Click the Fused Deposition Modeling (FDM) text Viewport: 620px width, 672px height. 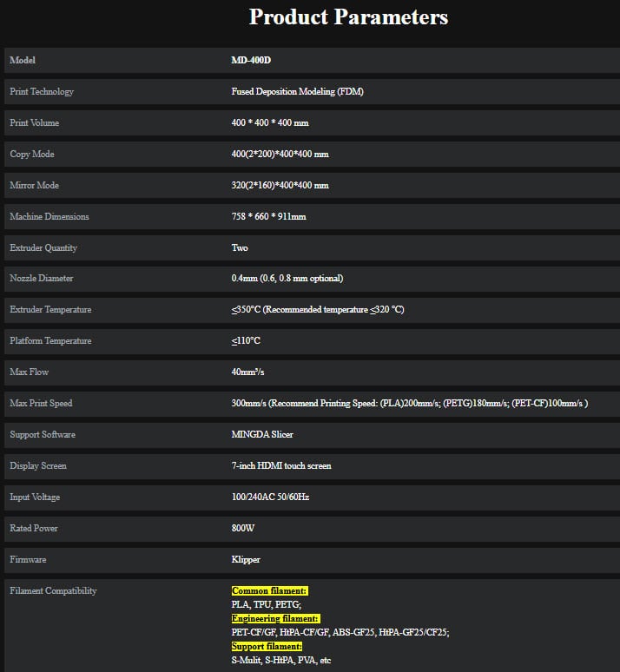[297, 92]
